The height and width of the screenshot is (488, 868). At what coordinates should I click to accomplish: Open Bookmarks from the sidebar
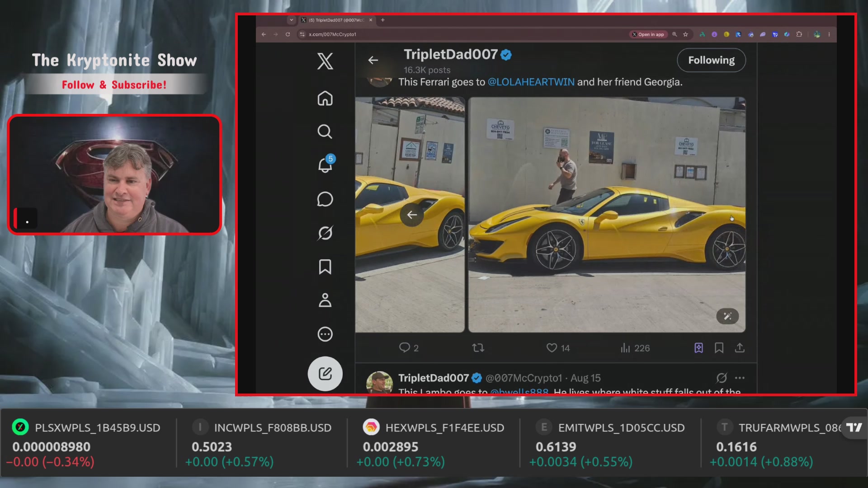click(325, 267)
